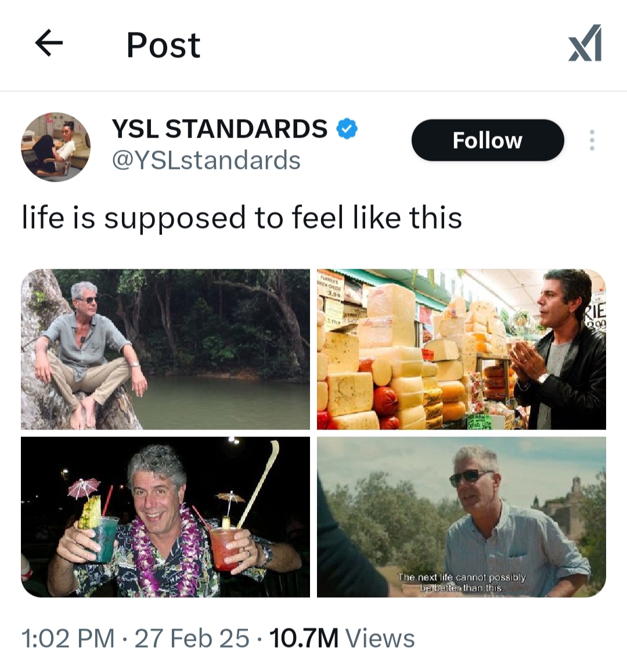Select the "life is supposed to feel like this" text
This screenshot has height=672, width=627.
click(x=242, y=218)
